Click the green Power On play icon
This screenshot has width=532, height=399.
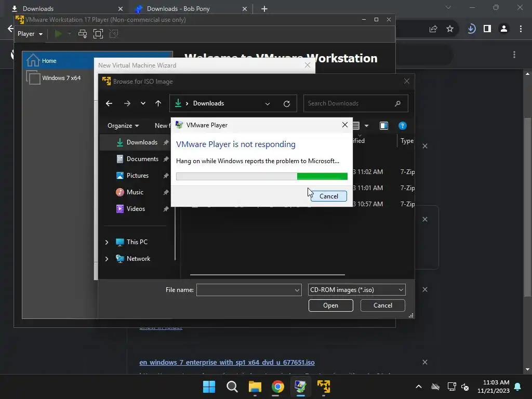pyautogui.click(x=58, y=34)
